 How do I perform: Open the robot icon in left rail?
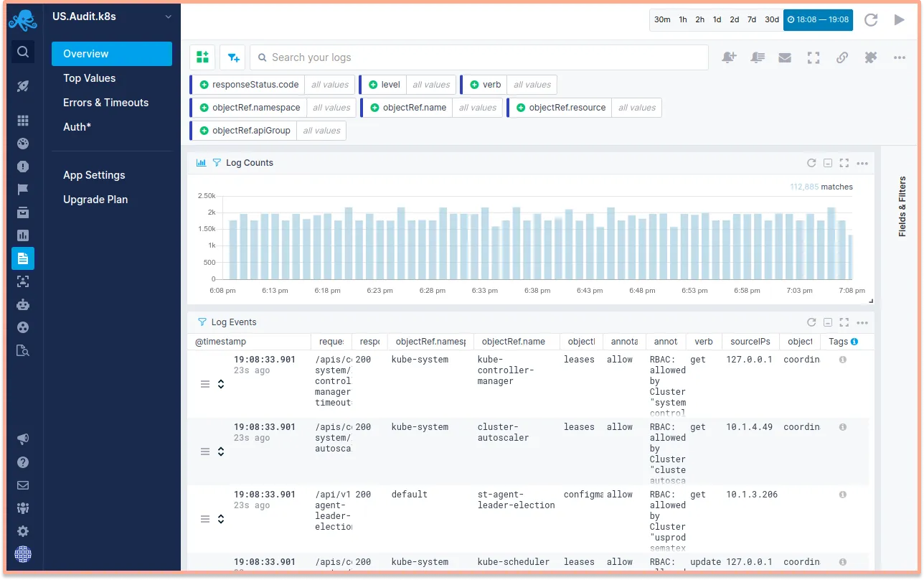23,304
